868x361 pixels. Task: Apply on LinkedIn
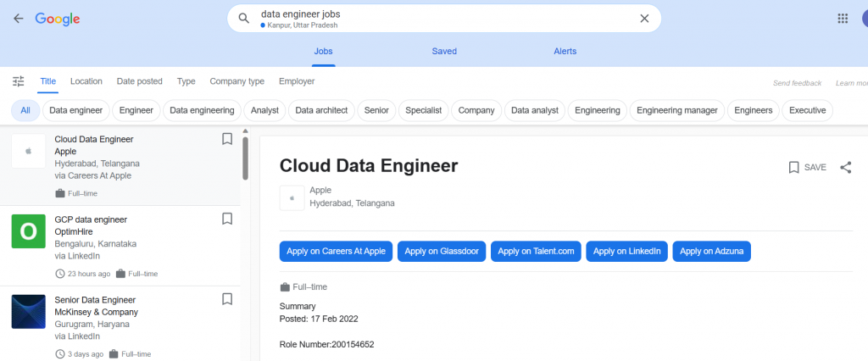coord(627,252)
